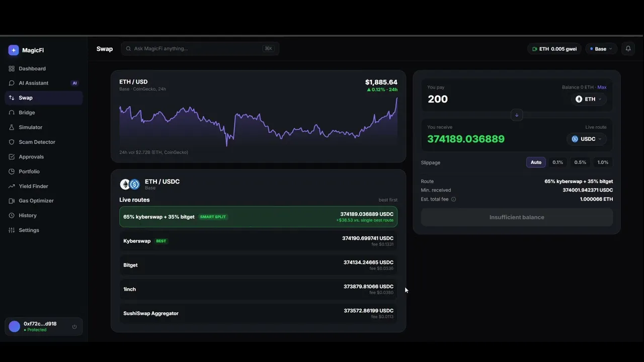Click the MagicFi logo icon
This screenshot has width=644, height=362.
click(14, 50)
